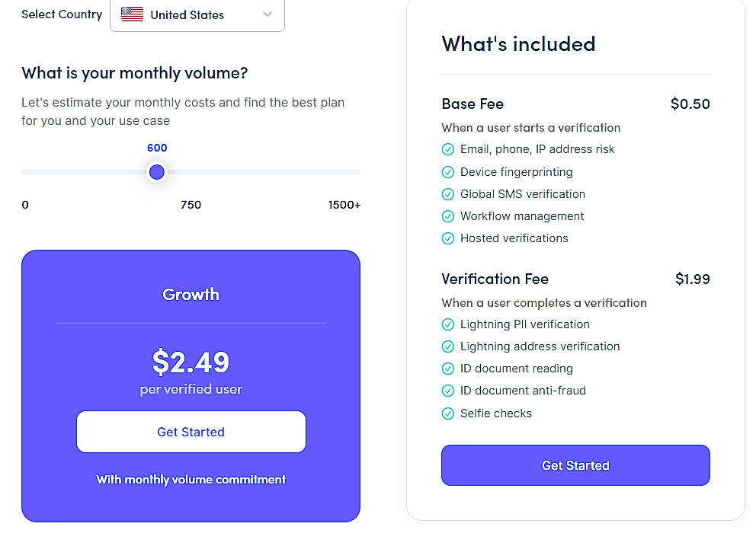Click checkmark beside Hosted verifications
This screenshot has height=533, width=756.
[448, 238]
